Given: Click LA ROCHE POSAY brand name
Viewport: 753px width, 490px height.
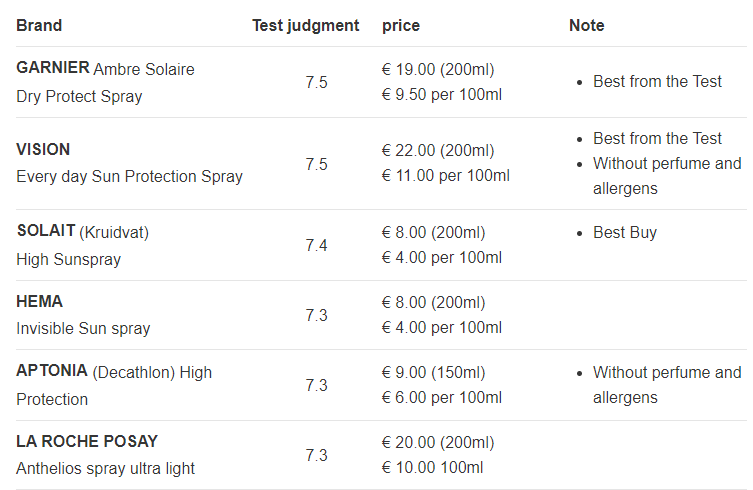Looking at the screenshot, I should (87, 441).
